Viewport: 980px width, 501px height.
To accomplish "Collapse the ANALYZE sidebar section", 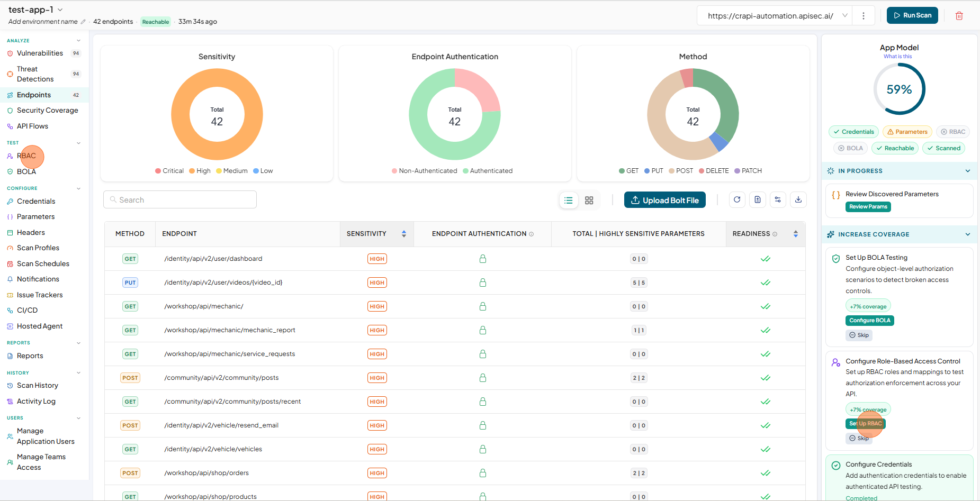I will (79, 41).
